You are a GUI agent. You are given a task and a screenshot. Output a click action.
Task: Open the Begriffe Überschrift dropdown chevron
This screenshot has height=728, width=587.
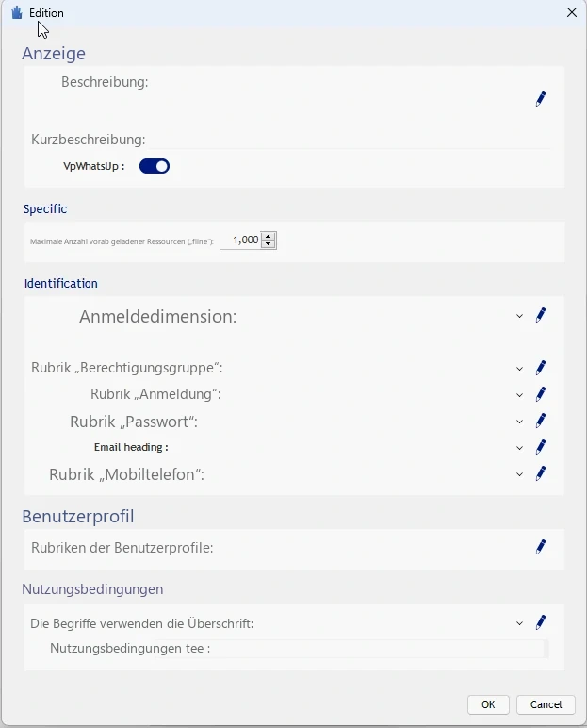(x=519, y=623)
